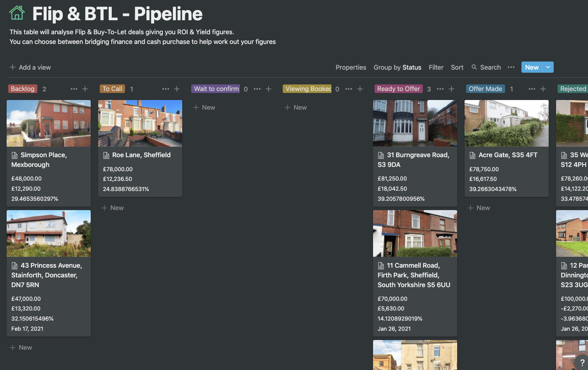588x370 pixels.
Task: Click the Search magnifier icon
Action: tap(474, 67)
